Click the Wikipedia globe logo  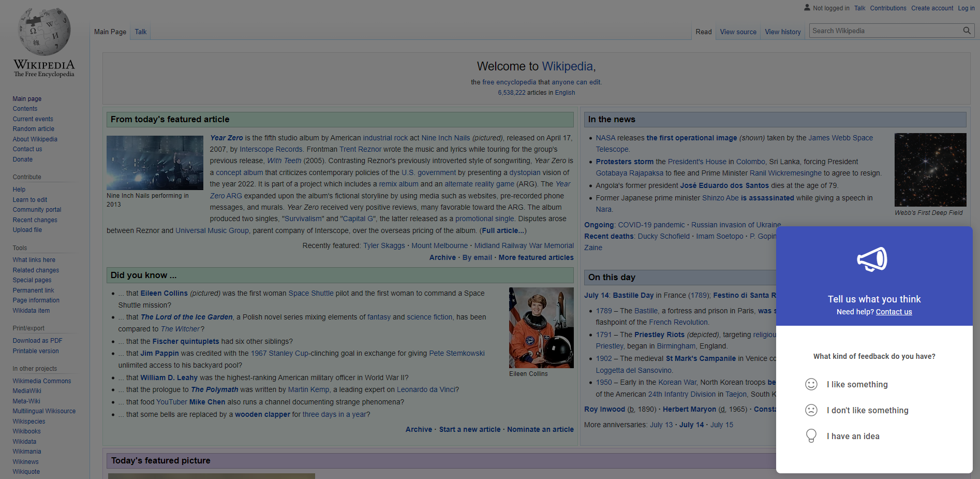pos(44,32)
